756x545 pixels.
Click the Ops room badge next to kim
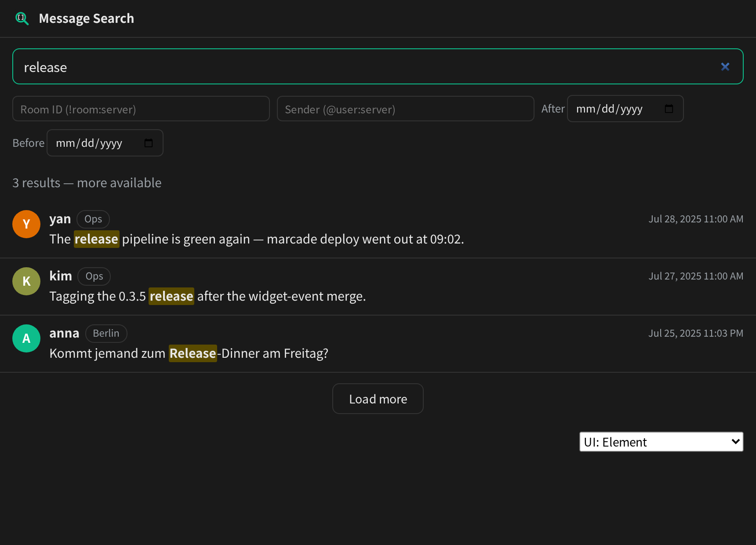pos(94,276)
